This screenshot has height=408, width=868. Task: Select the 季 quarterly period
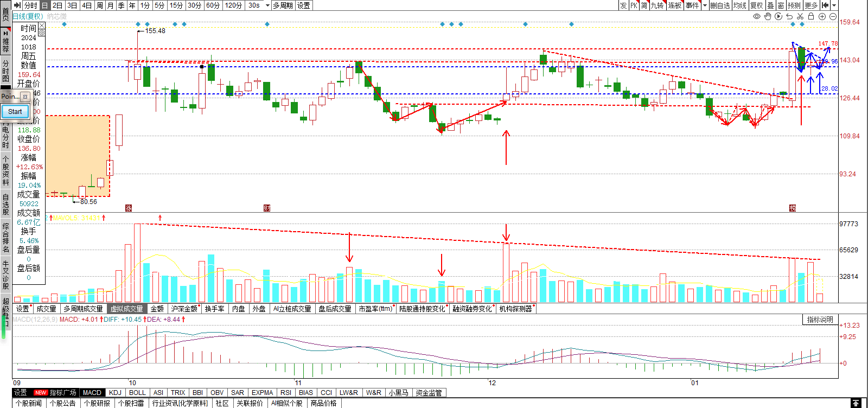122,5
